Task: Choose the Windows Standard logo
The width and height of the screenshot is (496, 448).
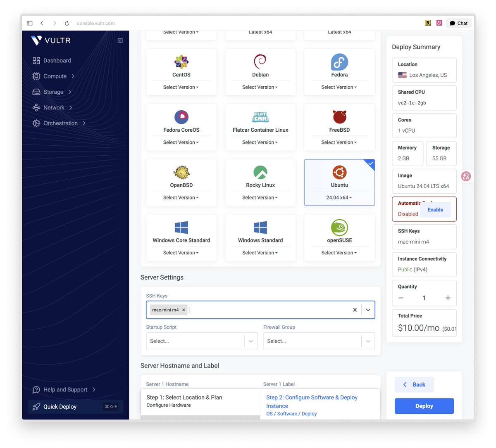Action: click(260, 228)
